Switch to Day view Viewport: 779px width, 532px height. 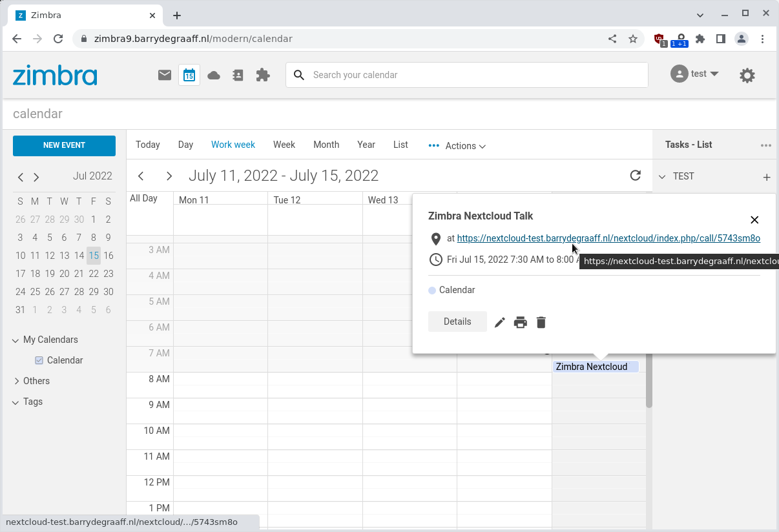point(185,145)
